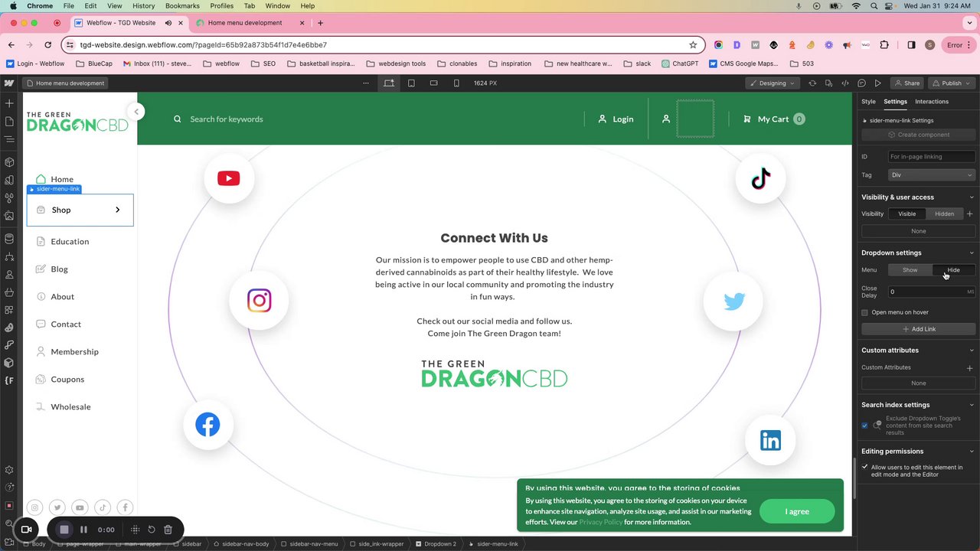
Task: Open the Pages panel icon
Action: (x=9, y=122)
